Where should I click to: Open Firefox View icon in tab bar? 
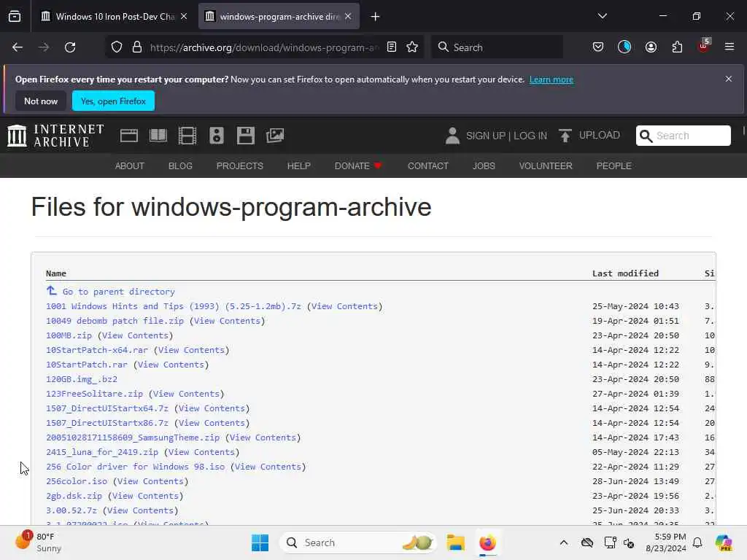15,17
